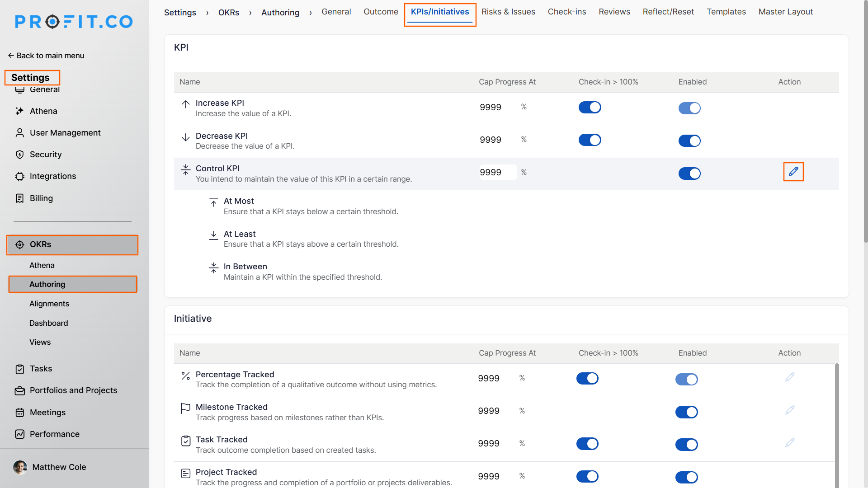
Task: Expand Portfolios and Projects section
Action: click(x=73, y=390)
